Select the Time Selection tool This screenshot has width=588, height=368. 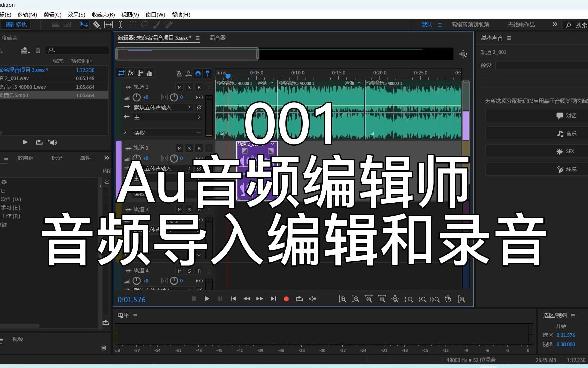click(x=120, y=25)
